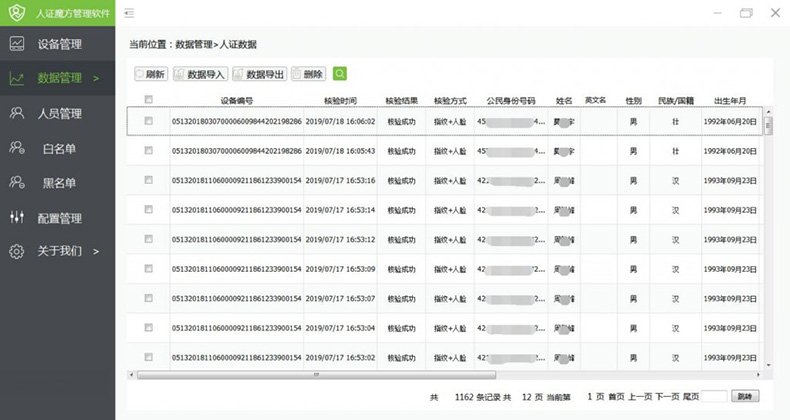The image size is (790, 420).
Task: Click the 设备管理 monitor icon in sidebar
Action: point(17,44)
